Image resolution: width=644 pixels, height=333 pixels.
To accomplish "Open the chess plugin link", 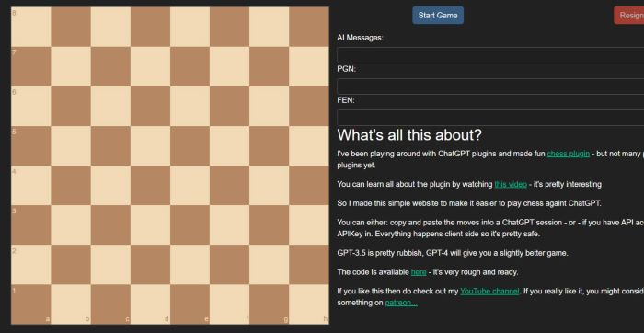I will click(568, 154).
